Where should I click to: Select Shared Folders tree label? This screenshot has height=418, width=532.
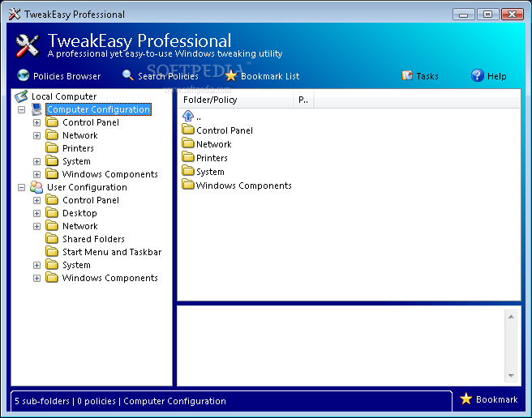click(93, 239)
